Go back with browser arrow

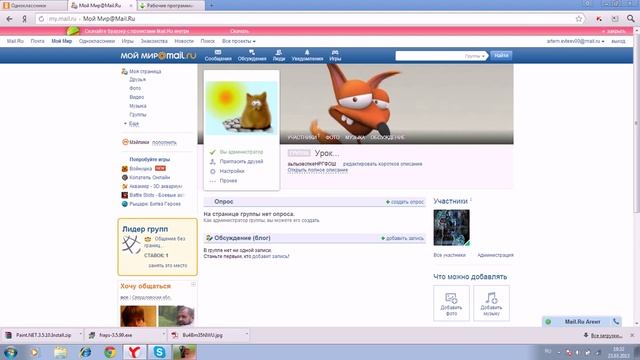(x=9, y=19)
